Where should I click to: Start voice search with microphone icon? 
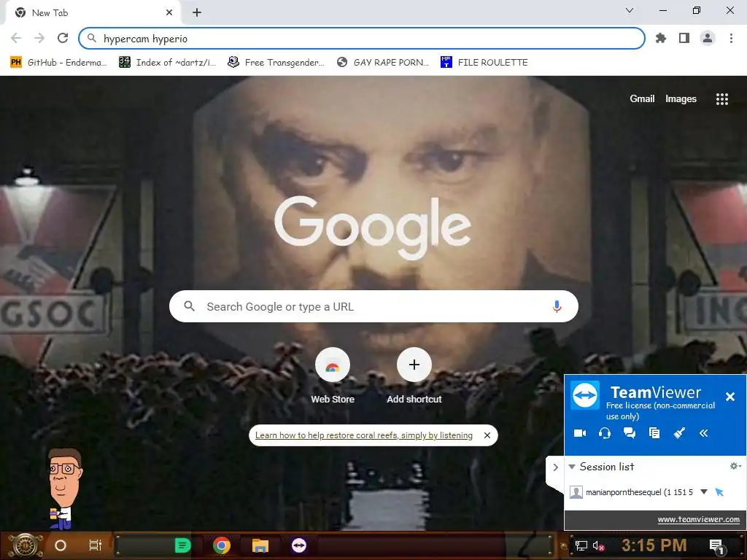point(557,306)
